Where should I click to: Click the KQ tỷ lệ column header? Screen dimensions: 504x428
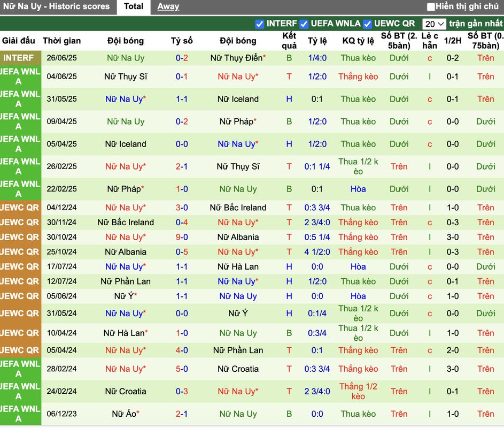coord(358,41)
